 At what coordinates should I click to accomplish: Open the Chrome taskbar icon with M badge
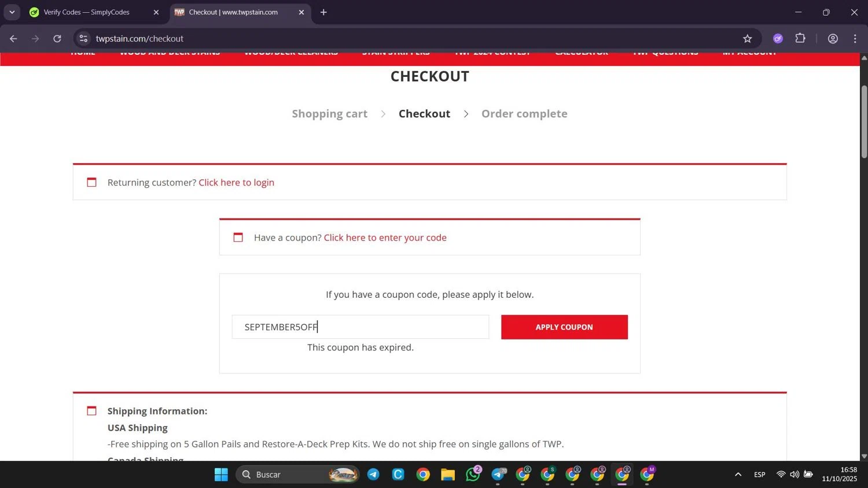coord(647,475)
